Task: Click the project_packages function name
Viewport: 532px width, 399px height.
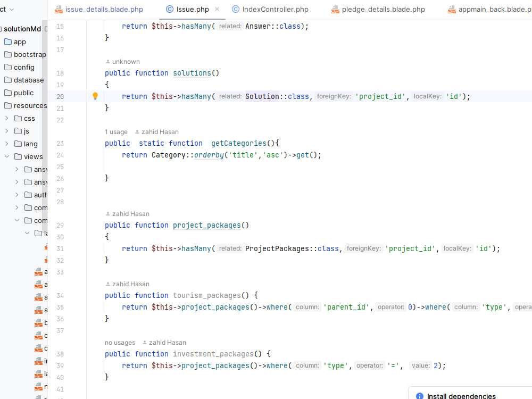Action: point(207,225)
